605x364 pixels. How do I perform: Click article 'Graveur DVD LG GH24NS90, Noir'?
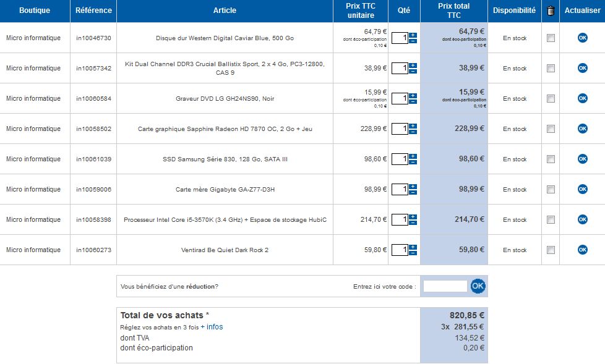pyautogui.click(x=225, y=98)
